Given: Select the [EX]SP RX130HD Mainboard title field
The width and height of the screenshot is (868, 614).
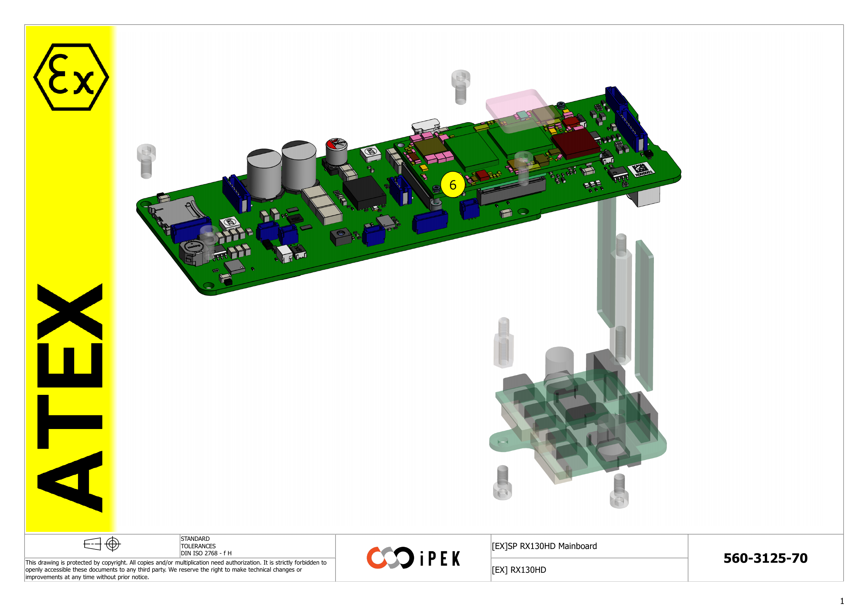Looking at the screenshot, I should click(x=544, y=546).
